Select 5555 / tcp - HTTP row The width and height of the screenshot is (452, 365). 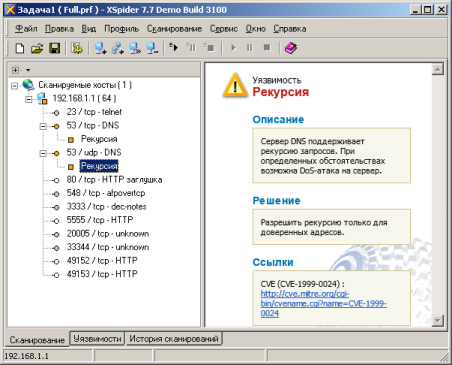coord(100,220)
